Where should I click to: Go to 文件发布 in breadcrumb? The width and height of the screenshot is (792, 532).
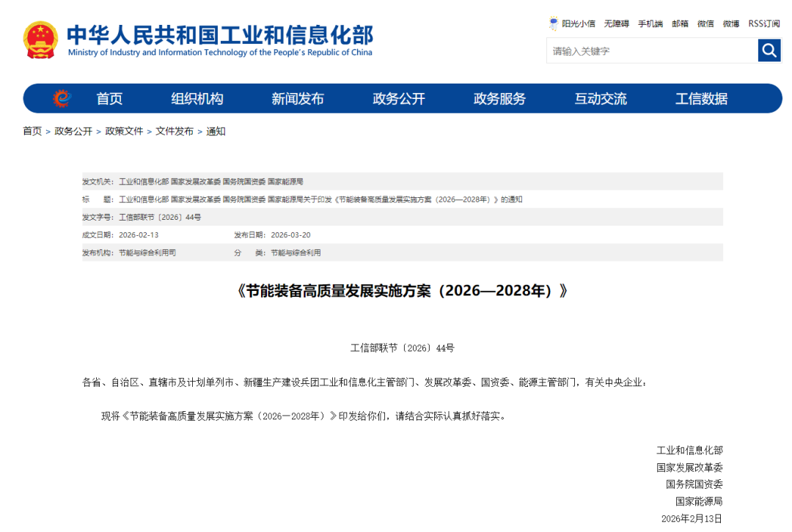[x=175, y=131]
